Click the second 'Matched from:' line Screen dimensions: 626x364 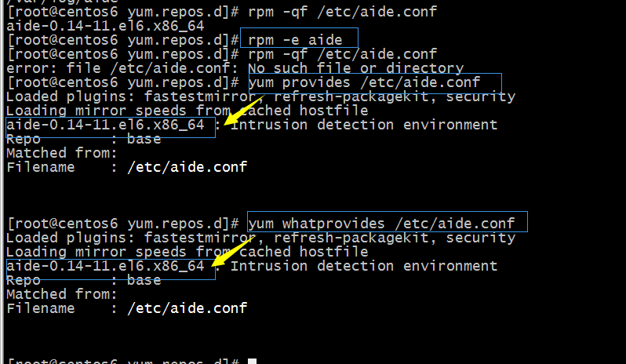coord(62,294)
